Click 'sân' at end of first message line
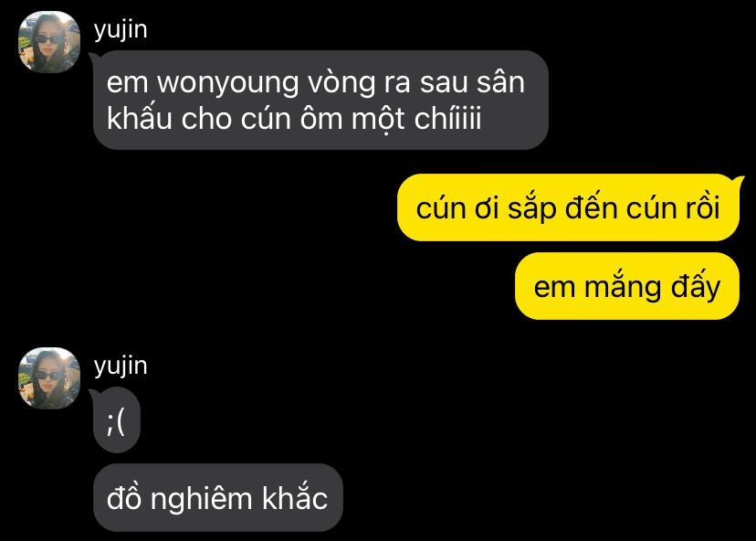756x541 pixels. click(500, 82)
